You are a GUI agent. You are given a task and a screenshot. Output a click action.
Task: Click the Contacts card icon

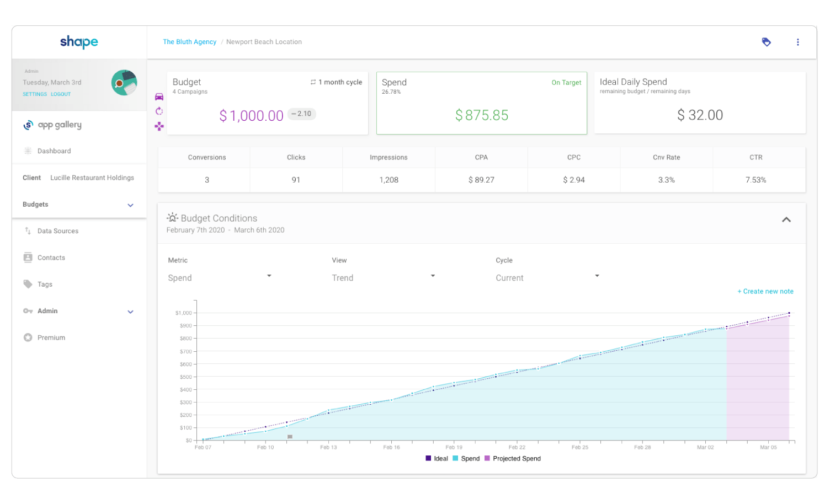(28, 258)
